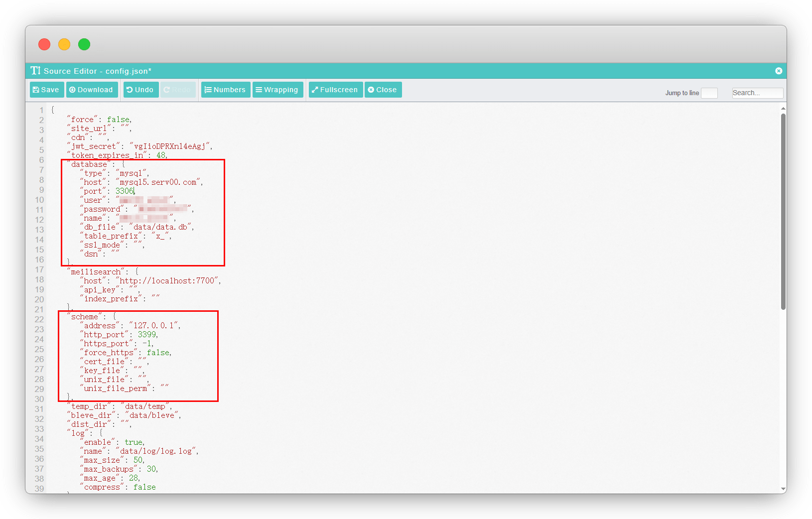Click the mysql15.serv00.com host string
This screenshot has height=519, width=812.
(x=158, y=182)
